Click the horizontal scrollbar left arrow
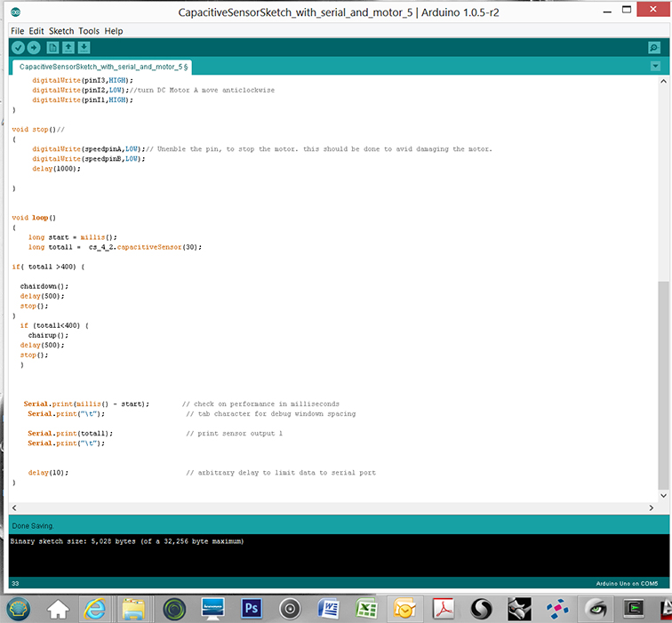The image size is (672, 623). (14, 507)
